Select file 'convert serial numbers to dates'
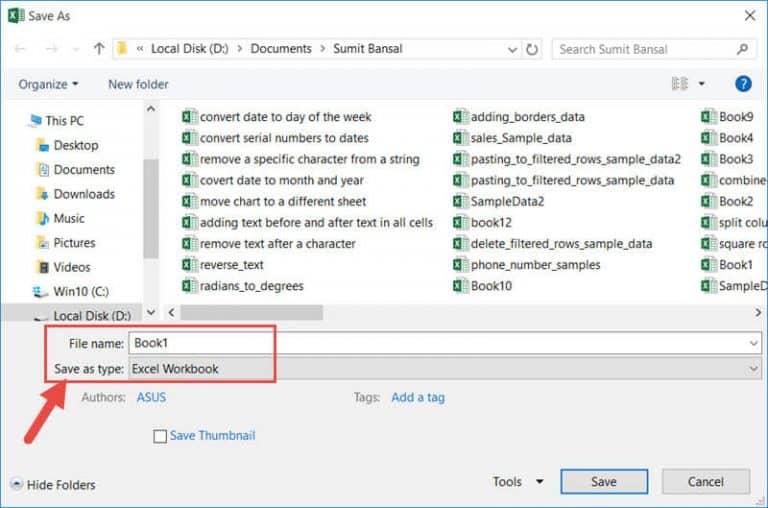Viewport: 768px width, 508px height. pyautogui.click(x=275, y=138)
